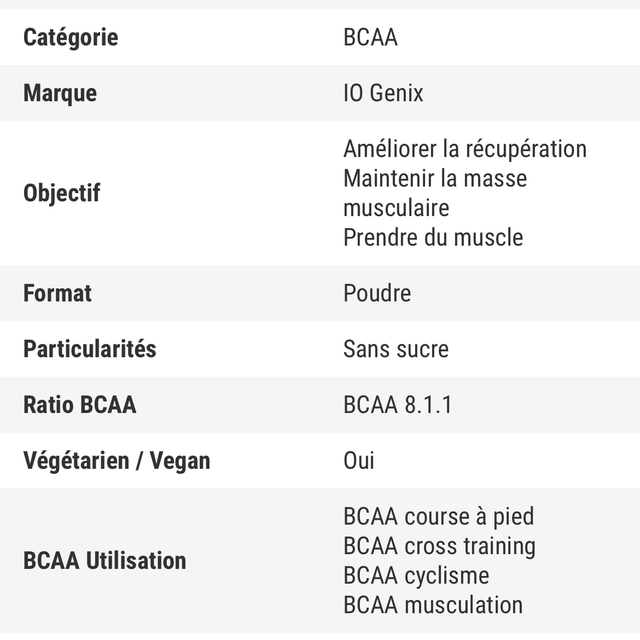Open BCAA cross training link
Viewport: 640px width, 640px height.
point(439,546)
